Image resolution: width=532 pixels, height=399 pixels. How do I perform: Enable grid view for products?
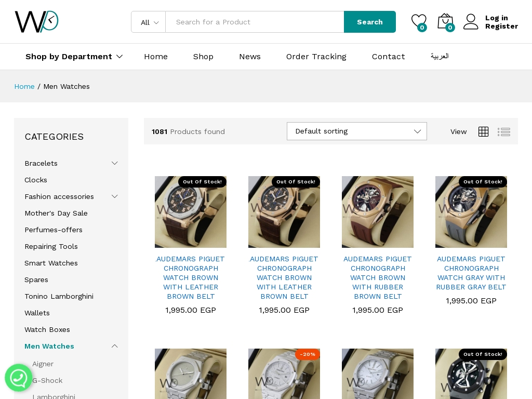coord(483,131)
